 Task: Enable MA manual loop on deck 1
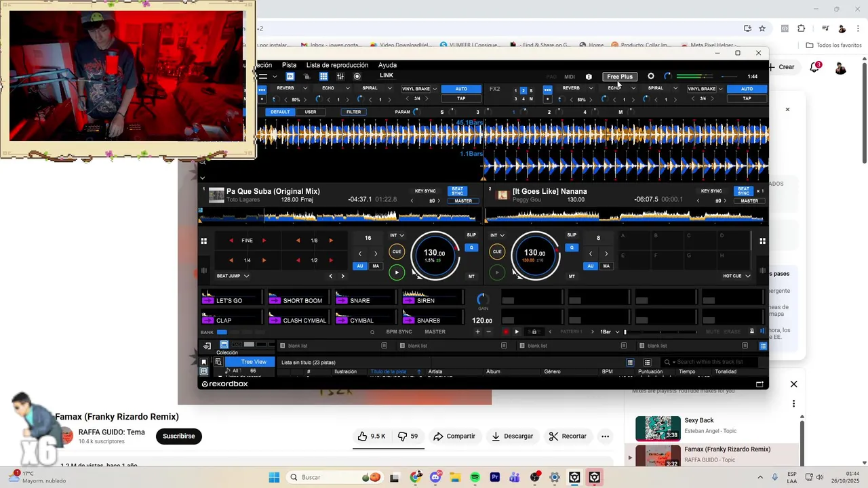[x=376, y=266]
